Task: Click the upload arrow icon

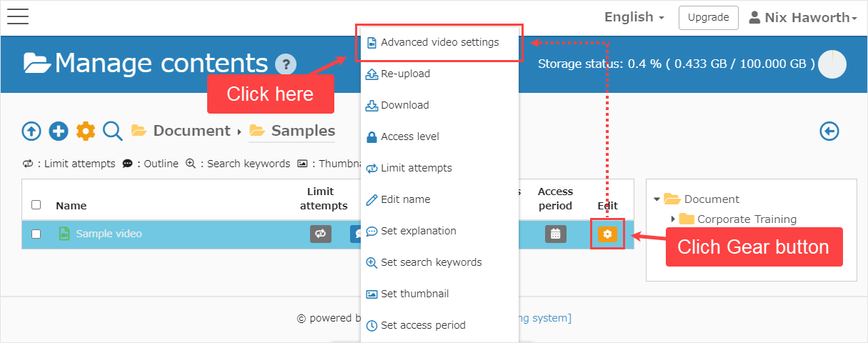Action: (31, 131)
